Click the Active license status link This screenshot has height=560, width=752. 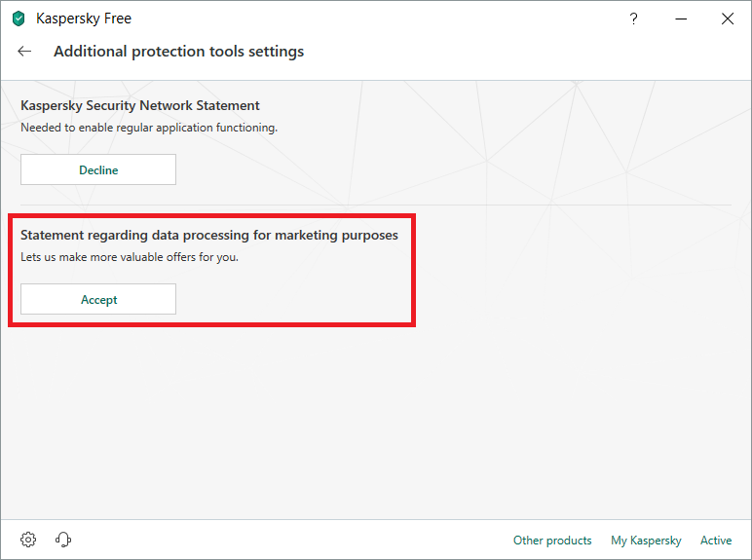coord(716,541)
